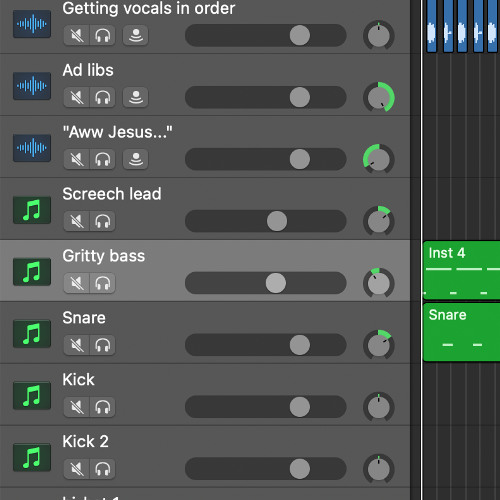The height and width of the screenshot is (500, 500).
Task: Mute the Snare track
Action: click(x=77, y=345)
